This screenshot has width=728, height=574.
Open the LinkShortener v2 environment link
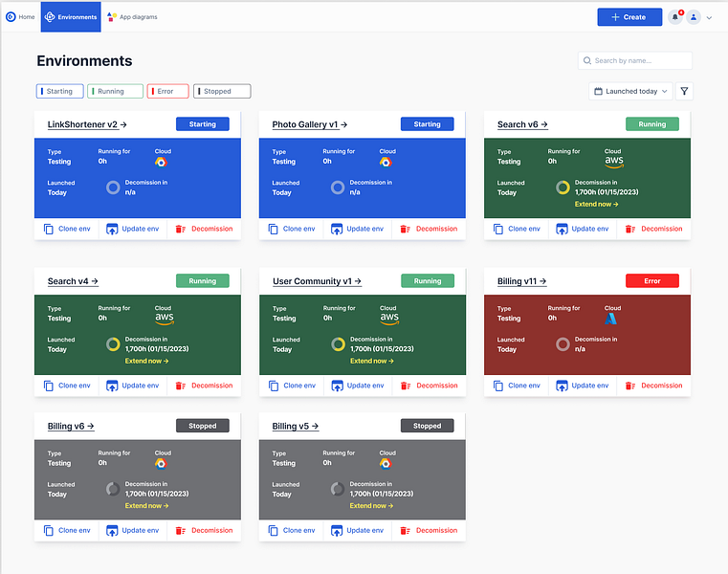click(87, 124)
